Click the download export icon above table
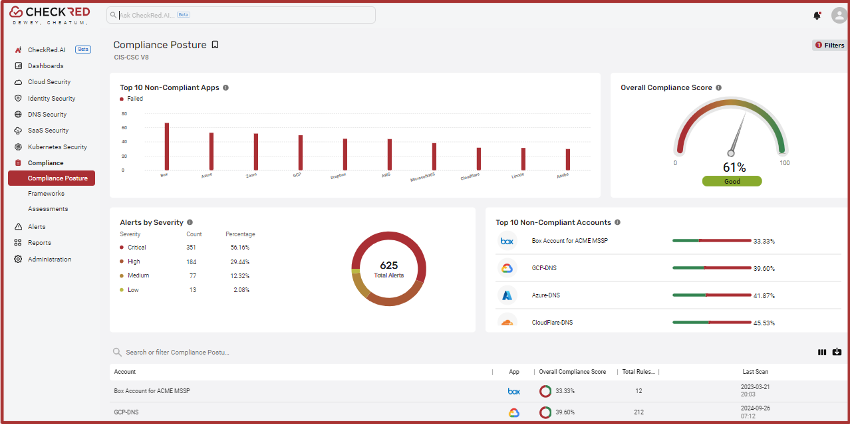850x424 pixels. [837, 352]
